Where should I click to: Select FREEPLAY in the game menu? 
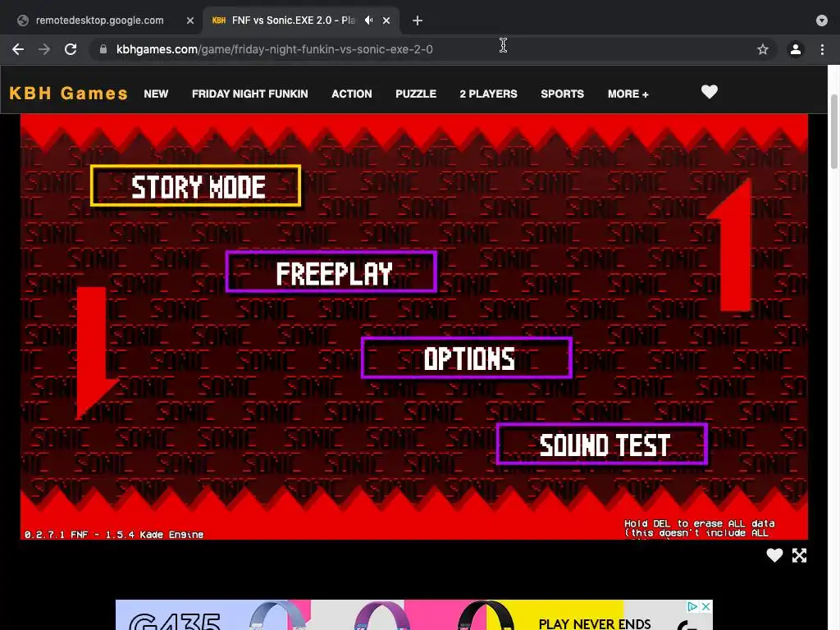331,272
